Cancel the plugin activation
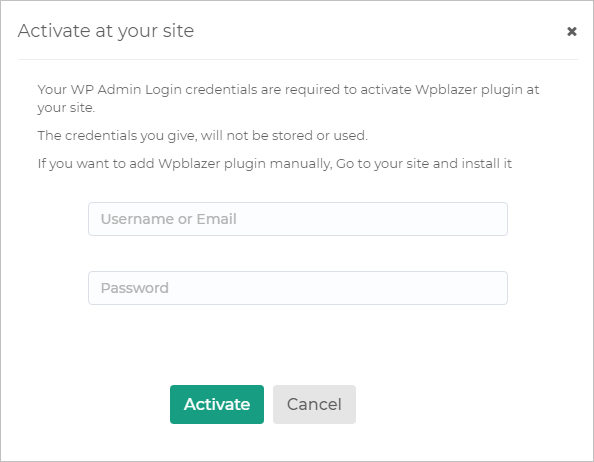Viewport: 594px width, 462px height. 314,404
